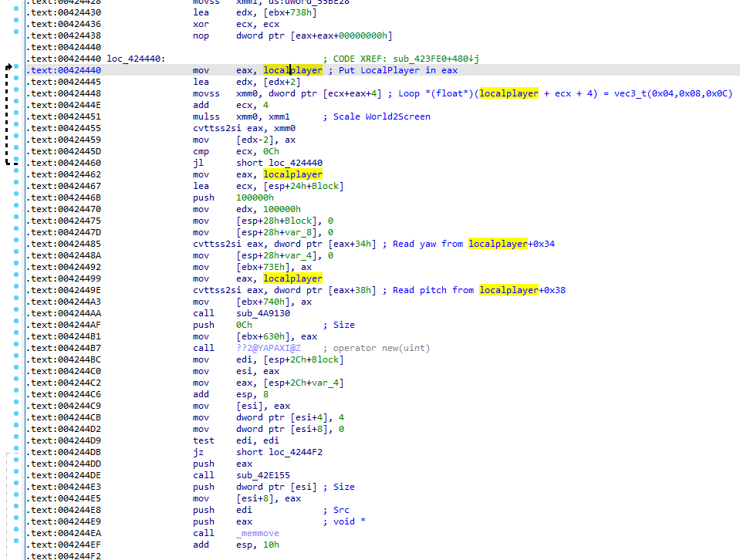Click the 'Put LocalPlayer in eax' comment
This screenshot has width=740, height=560.
point(398,70)
